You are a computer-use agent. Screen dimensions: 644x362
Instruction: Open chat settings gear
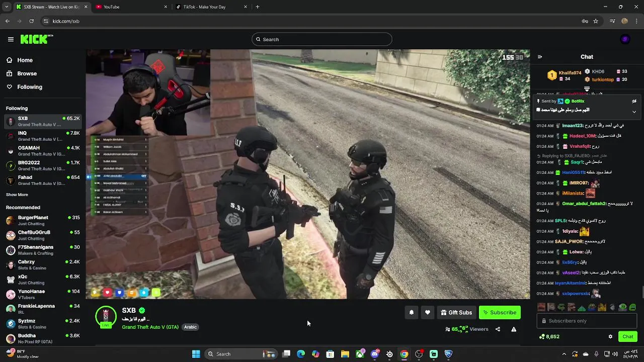pos(610,336)
